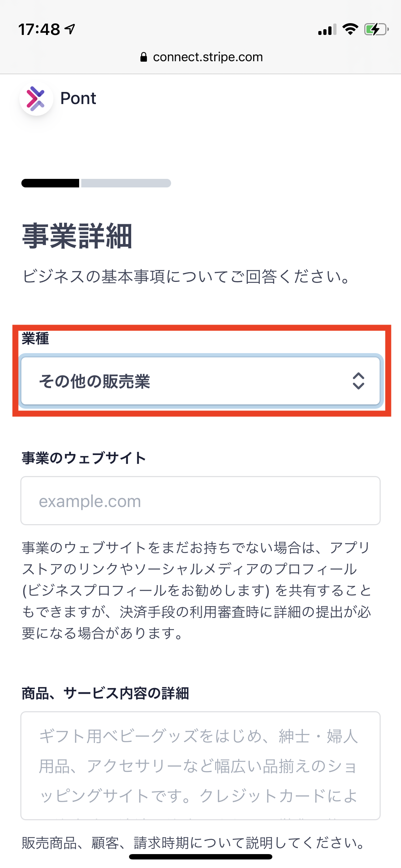Tap the connect.stripe.com address text
The image size is (401, 868).
(x=208, y=57)
